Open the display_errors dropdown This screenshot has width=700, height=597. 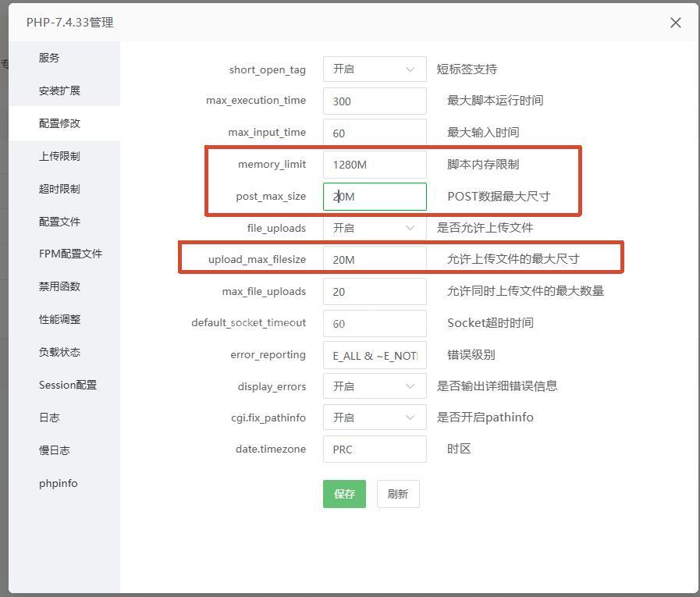pos(375,386)
